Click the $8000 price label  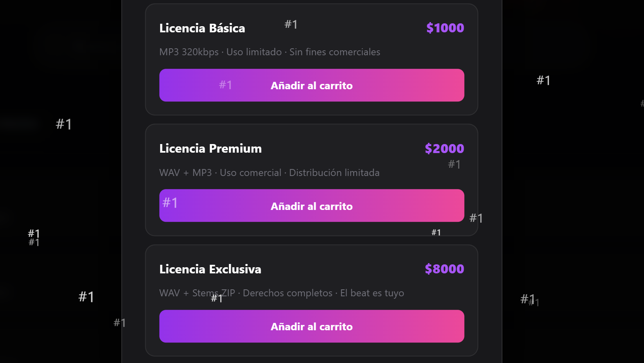click(x=444, y=269)
